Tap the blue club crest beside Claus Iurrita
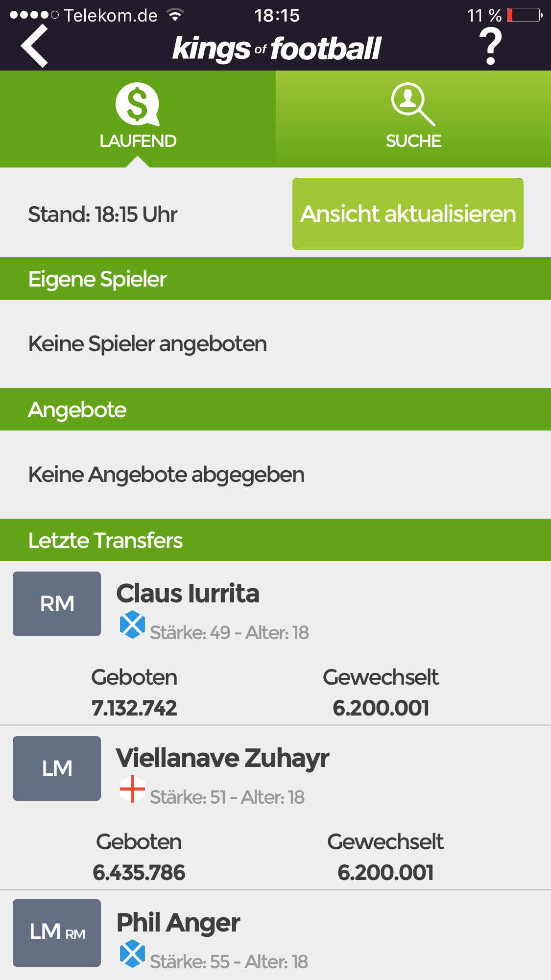This screenshot has width=551, height=980. pyautogui.click(x=132, y=624)
